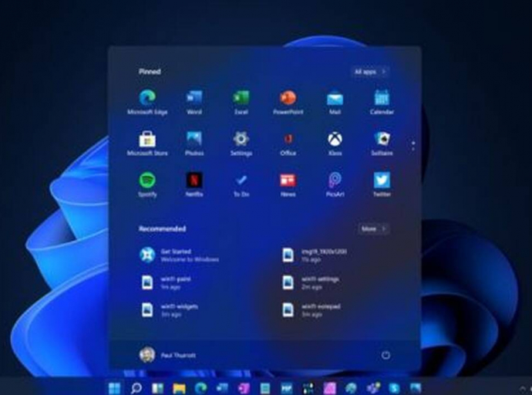Screen dimensions: 532x395
Task: Launch PowerPoint from Start menu
Action: [288, 102]
